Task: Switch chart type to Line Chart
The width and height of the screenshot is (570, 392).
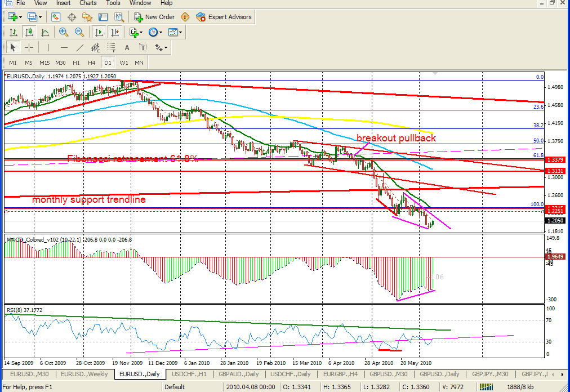Action: click(45, 32)
